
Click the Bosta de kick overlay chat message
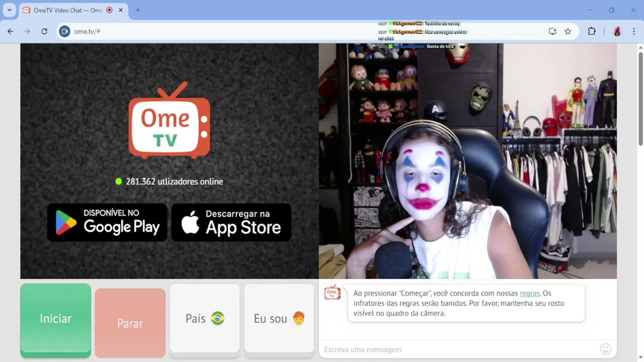pos(416,46)
